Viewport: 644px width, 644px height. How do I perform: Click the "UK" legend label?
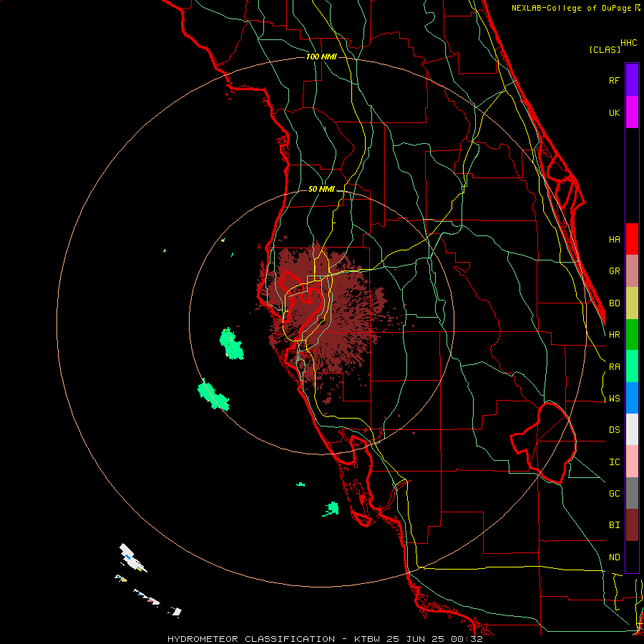(614, 112)
